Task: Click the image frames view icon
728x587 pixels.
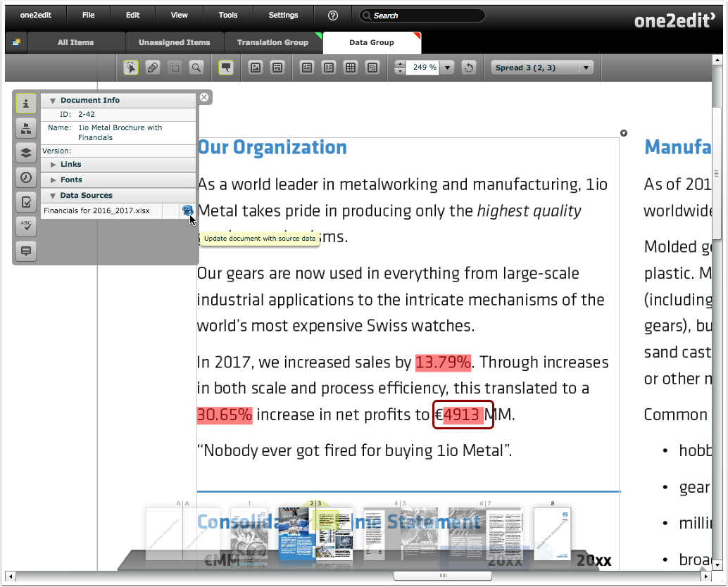Action: [256, 68]
